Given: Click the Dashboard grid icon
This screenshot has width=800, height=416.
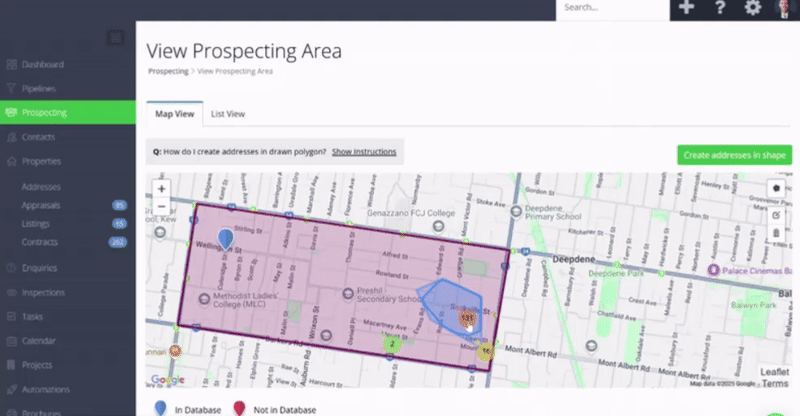Looking at the screenshot, I should click(11, 64).
